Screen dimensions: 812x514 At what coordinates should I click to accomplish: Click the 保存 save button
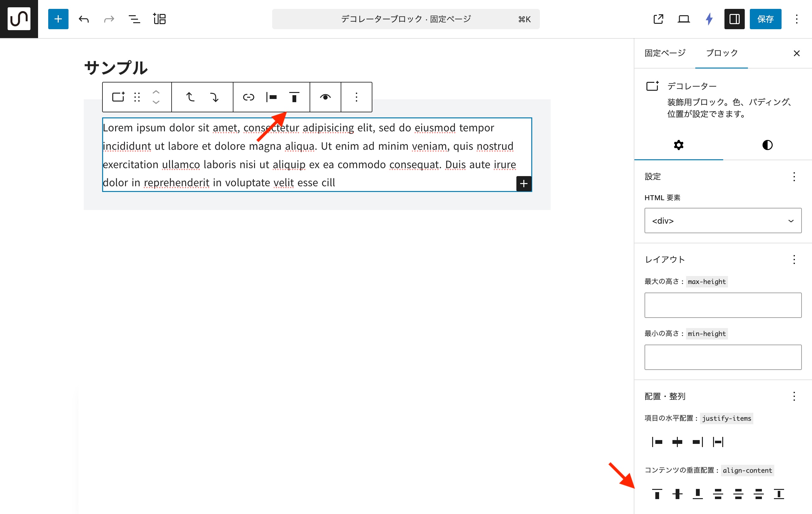point(765,19)
